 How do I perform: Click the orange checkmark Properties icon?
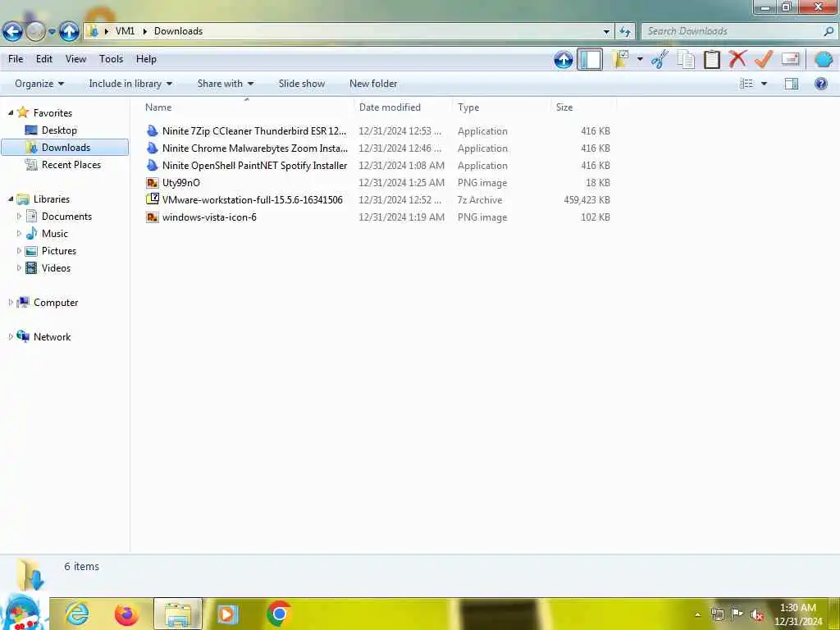tap(763, 59)
